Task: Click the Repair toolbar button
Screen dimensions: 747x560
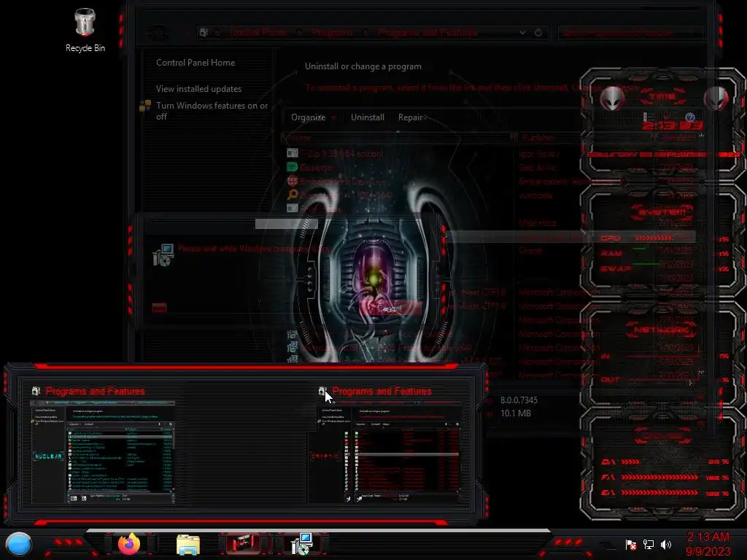Action: pos(411,117)
